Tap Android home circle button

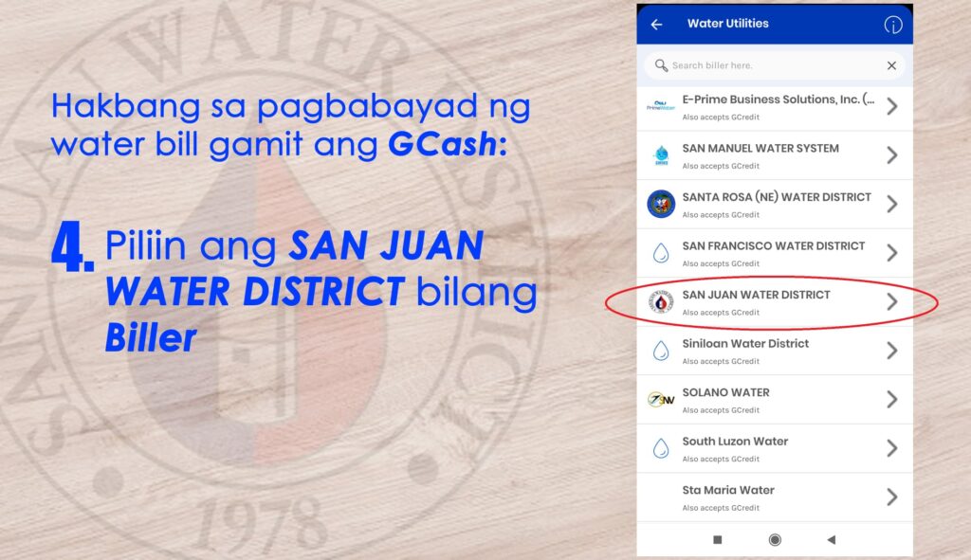point(774,539)
